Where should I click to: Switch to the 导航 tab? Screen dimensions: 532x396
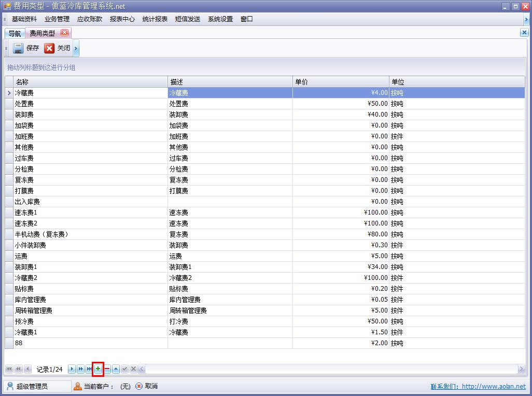15,33
